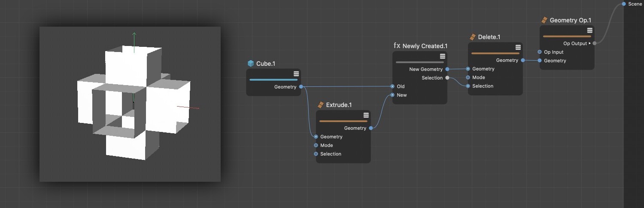Viewport: 644px width, 208px height.
Task: Click the Delete.1 node icon
Action: [x=473, y=37]
